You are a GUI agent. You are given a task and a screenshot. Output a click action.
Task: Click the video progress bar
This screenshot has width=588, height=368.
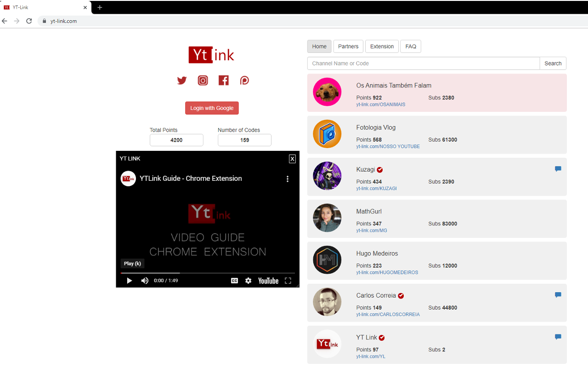pos(208,272)
